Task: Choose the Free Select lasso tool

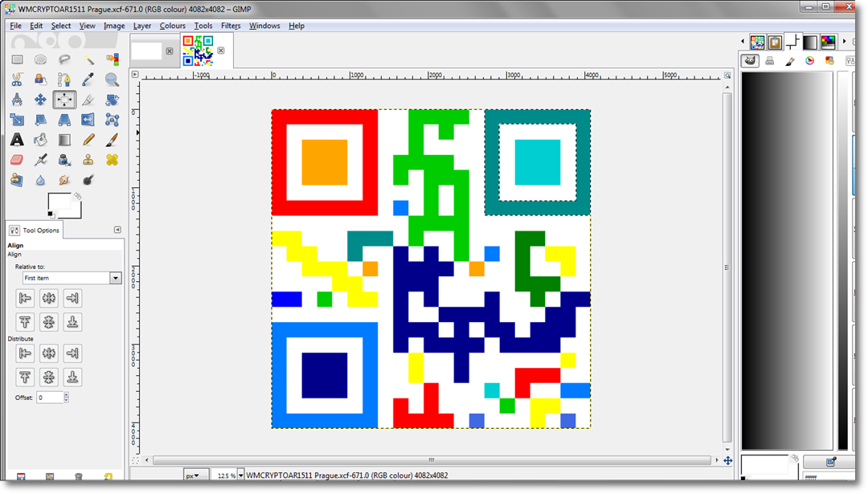Action: [64, 59]
